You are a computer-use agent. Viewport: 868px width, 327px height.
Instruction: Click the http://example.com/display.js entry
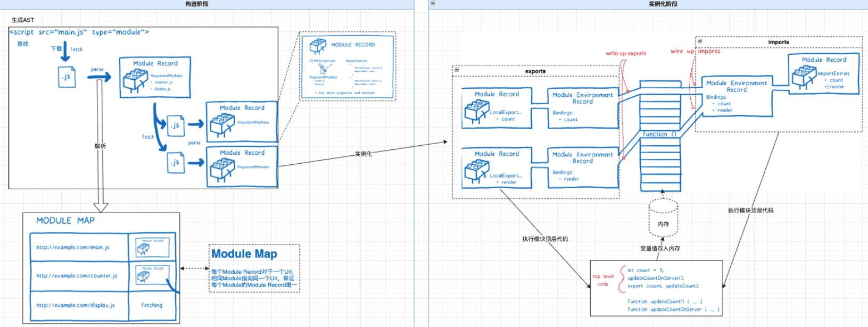[x=76, y=305]
